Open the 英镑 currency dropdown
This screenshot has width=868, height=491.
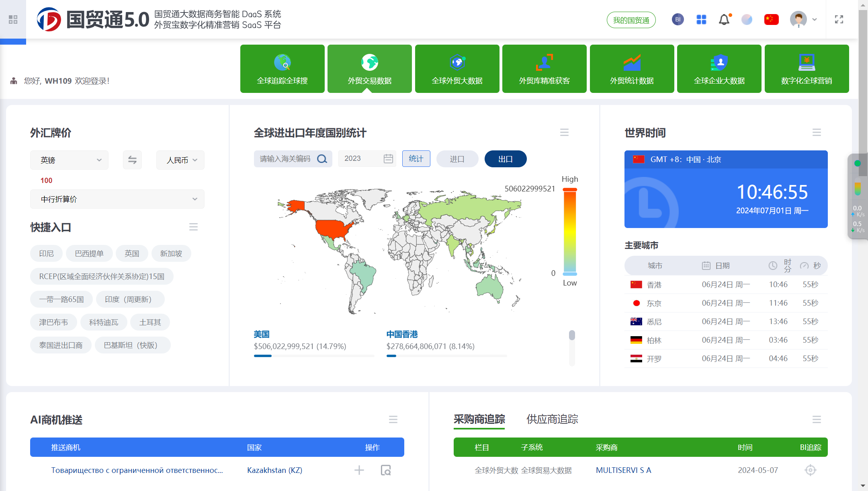coord(70,160)
